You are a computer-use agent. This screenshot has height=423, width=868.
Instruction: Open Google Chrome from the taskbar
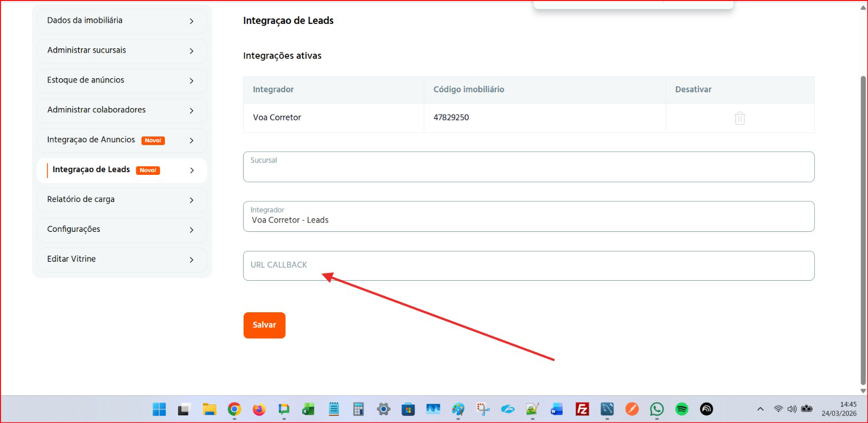[234, 409]
